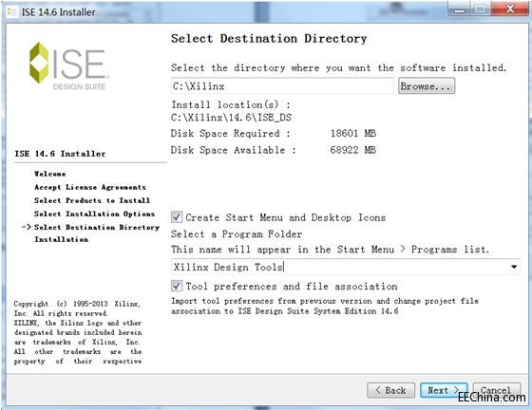
Task: Go Back to the previous step
Action: (x=390, y=390)
